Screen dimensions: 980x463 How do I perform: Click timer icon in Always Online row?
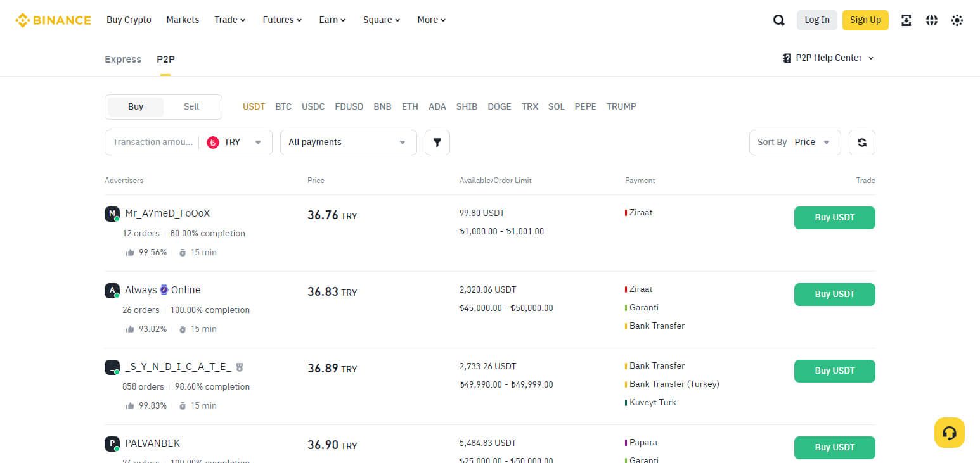point(183,329)
